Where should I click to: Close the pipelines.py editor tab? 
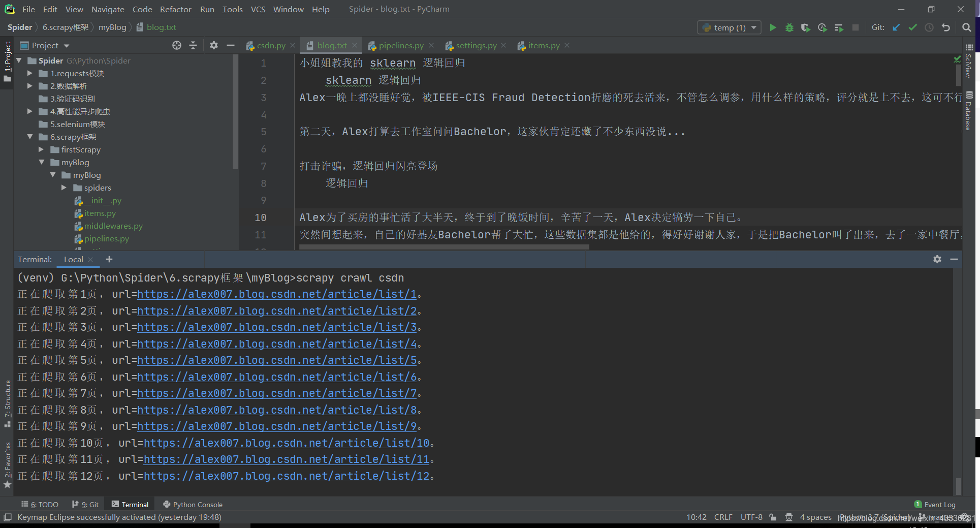431,45
